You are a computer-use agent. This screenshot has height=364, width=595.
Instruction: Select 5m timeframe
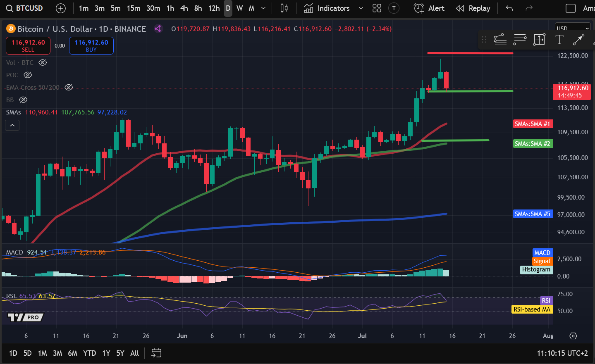click(x=116, y=8)
